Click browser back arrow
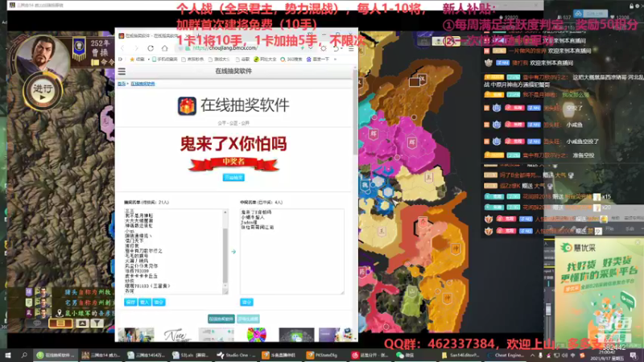 coord(122,48)
